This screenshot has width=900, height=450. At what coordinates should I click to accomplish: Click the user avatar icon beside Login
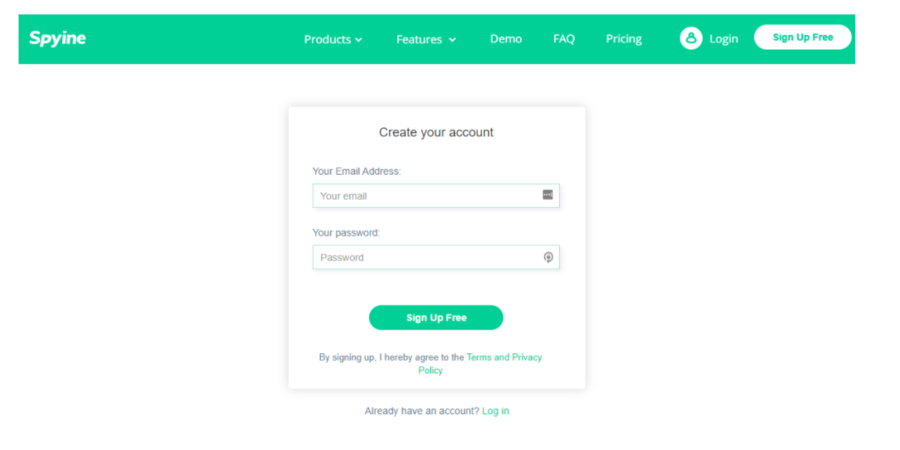point(690,38)
